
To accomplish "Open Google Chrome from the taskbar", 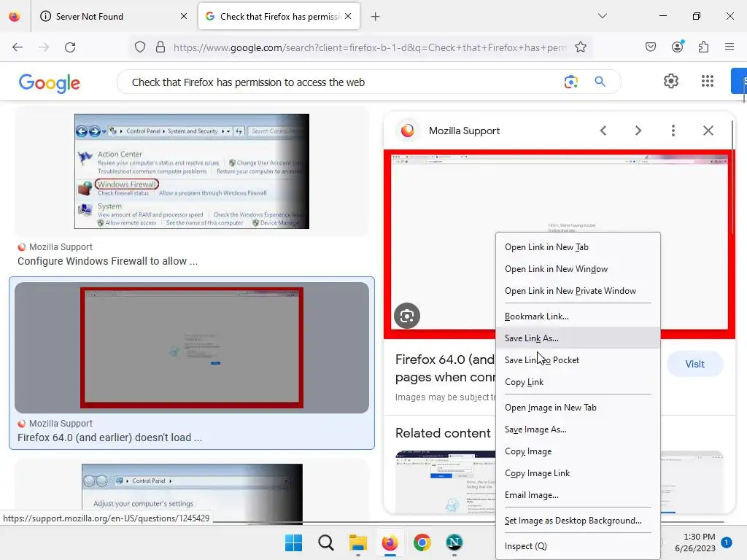I will click(x=422, y=542).
